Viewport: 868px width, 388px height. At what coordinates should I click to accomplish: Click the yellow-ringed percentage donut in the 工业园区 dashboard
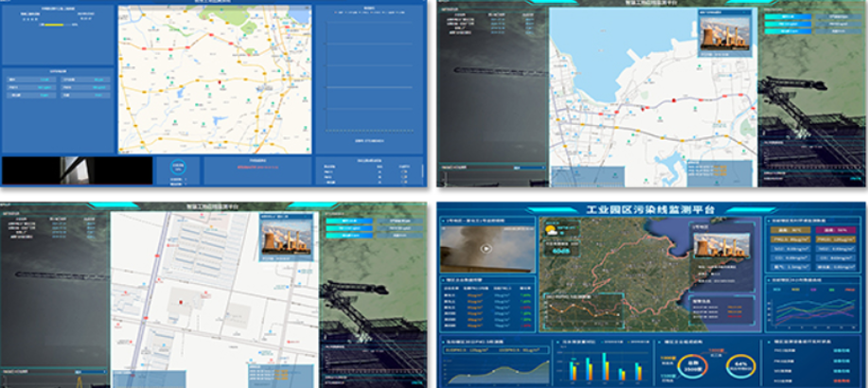(742, 366)
